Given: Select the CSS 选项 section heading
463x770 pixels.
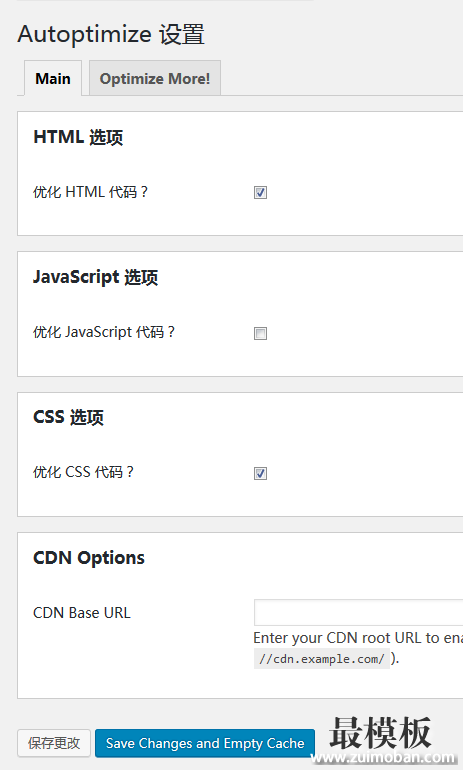Looking at the screenshot, I should [68, 417].
